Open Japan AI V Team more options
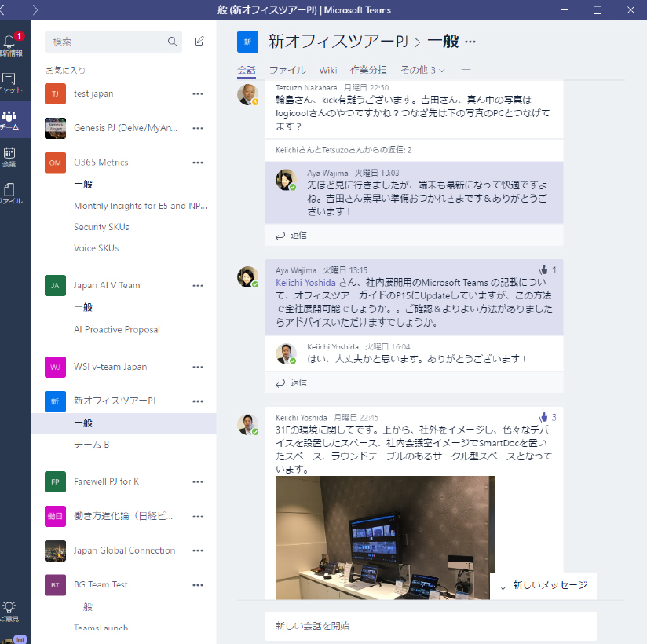 [x=198, y=286]
